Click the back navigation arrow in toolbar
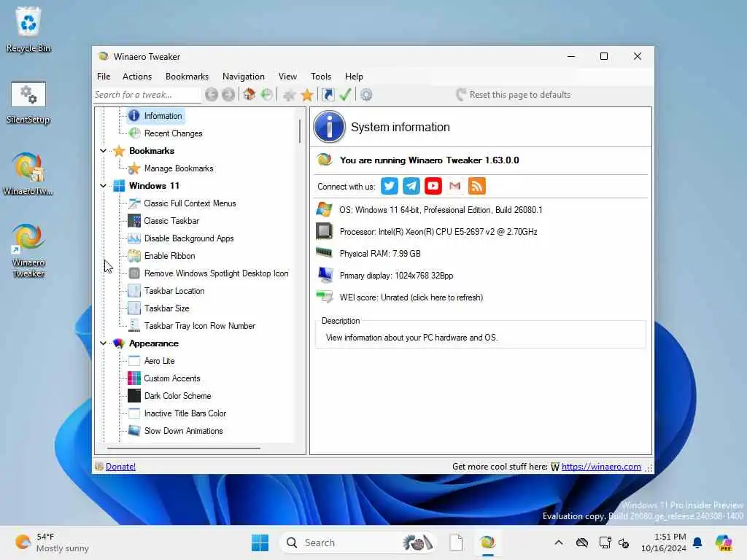Screen dimensions: 747x560 212,95
